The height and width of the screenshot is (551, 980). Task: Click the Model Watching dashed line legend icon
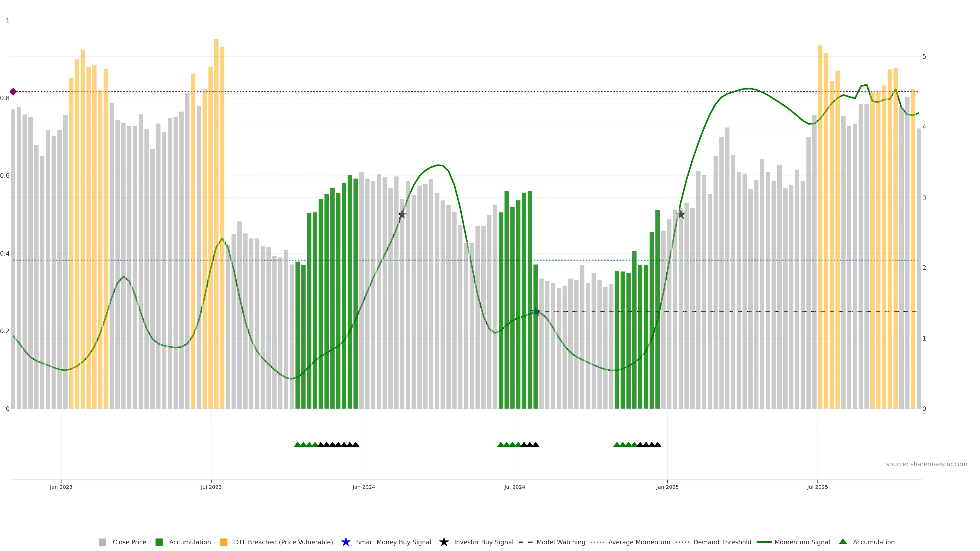525,542
